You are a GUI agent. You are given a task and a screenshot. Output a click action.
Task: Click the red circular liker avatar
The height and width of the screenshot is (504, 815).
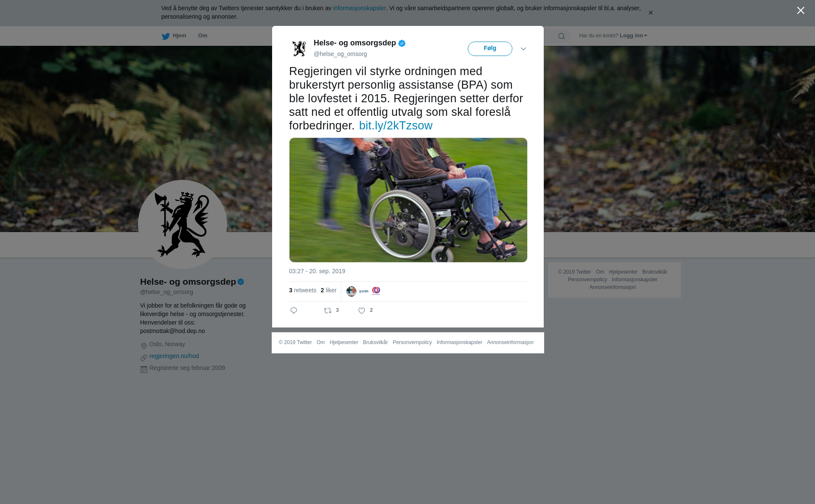tap(376, 291)
